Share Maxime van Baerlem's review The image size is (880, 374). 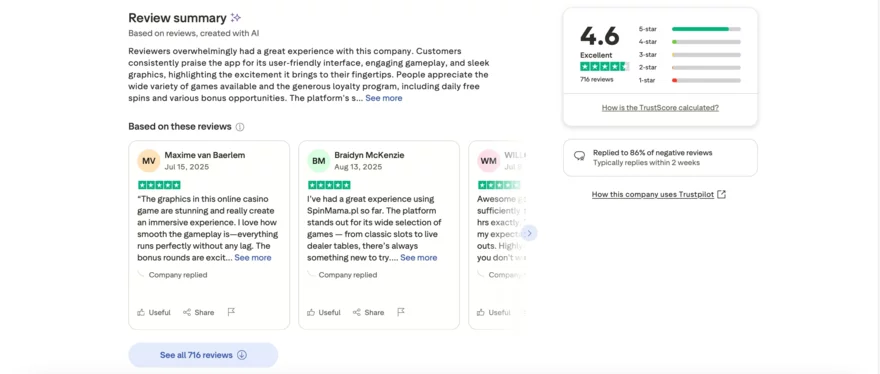199,312
